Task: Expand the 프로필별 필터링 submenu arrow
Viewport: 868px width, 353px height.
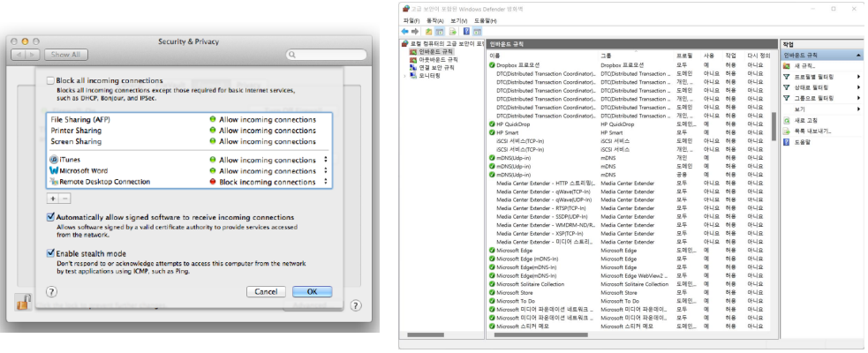Action: click(858, 77)
